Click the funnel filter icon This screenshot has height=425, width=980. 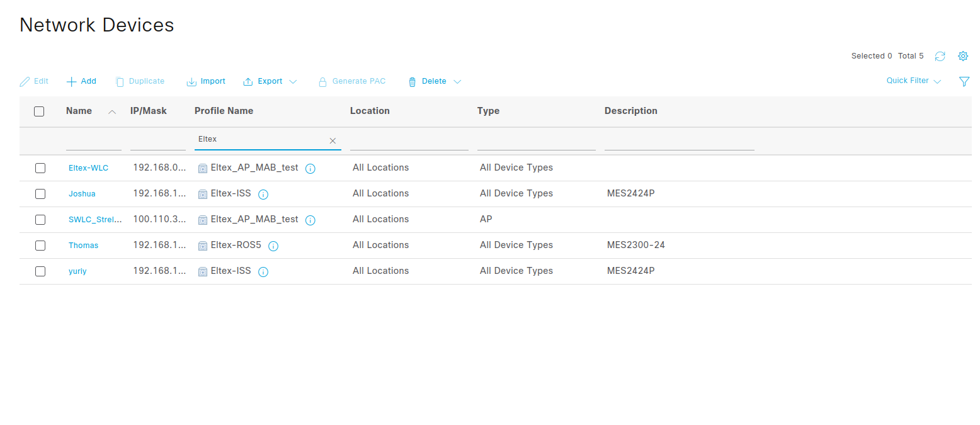point(964,81)
